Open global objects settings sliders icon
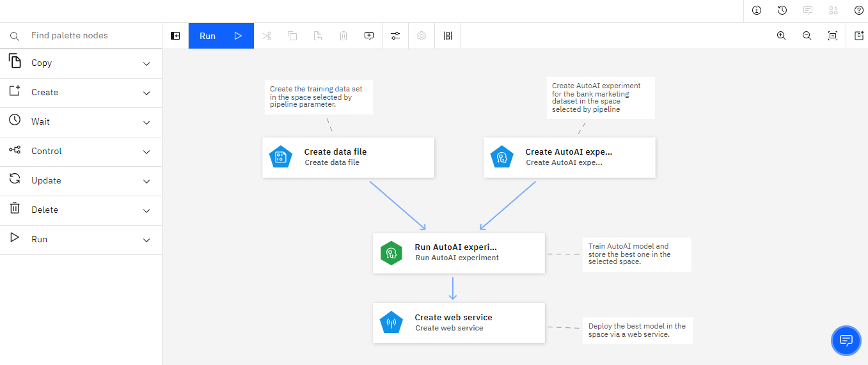The image size is (868, 365). click(x=395, y=36)
